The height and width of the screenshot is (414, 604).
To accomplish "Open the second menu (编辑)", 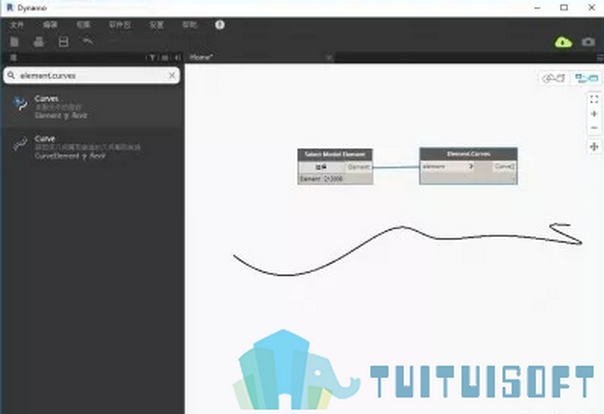I will (x=50, y=25).
